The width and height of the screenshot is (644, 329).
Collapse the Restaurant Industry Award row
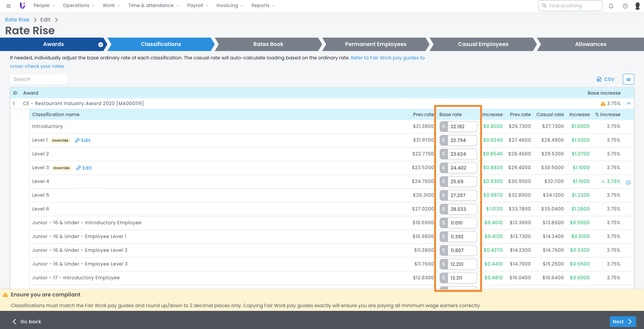(x=629, y=103)
